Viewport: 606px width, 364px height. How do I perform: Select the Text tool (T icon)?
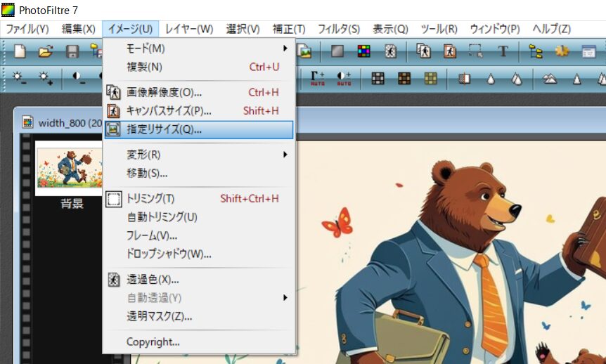click(503, 51)
